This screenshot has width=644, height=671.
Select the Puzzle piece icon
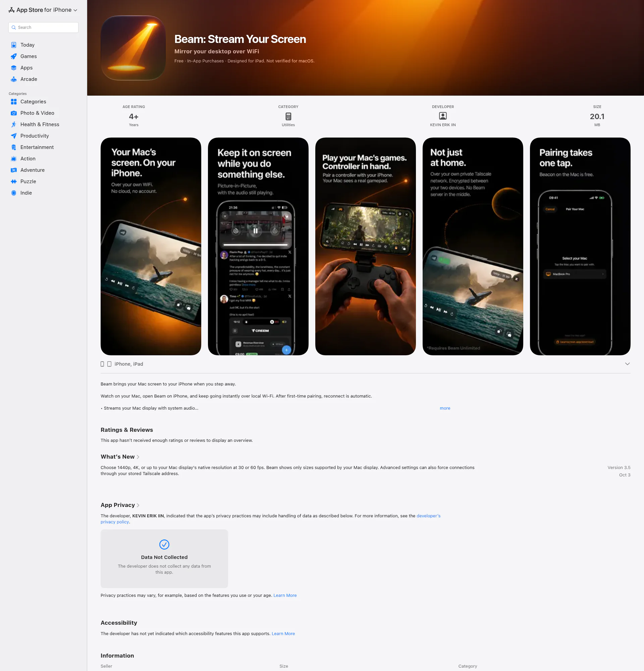pyautogui.click(x=14, y=182)
